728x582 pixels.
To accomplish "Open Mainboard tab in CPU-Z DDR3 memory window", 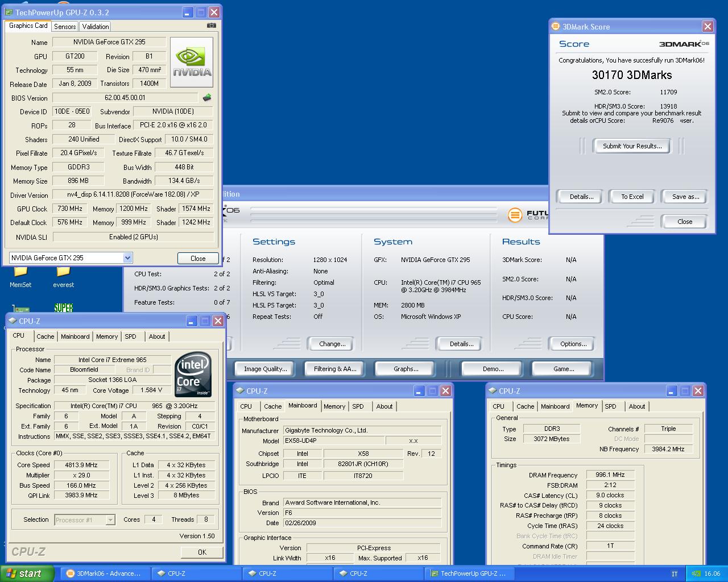I will pyautogui.click(x=555, y=406).
